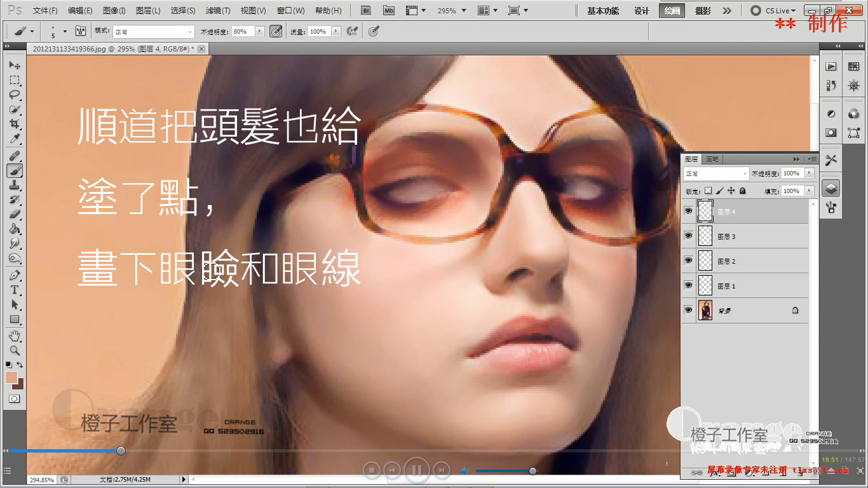The height and width of the screenshot is (488, 868).
Task: Switch to 设计 workspace
Action: point(642,11)
